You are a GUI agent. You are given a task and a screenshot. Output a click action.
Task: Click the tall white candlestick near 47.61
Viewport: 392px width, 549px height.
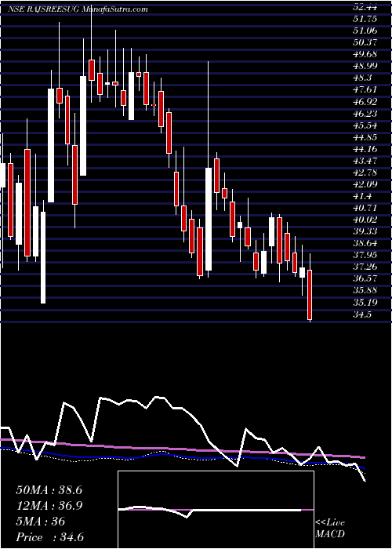point(51,145)
